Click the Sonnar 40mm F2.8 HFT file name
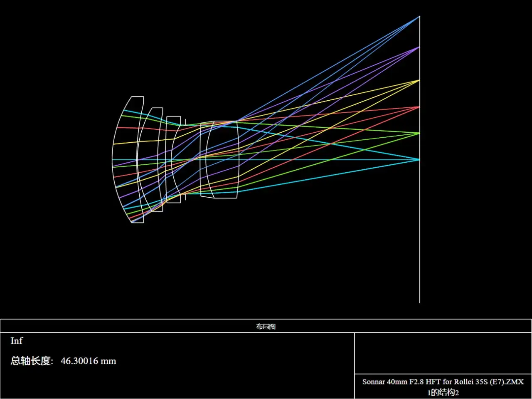532x399 pixels. point(443,382)
